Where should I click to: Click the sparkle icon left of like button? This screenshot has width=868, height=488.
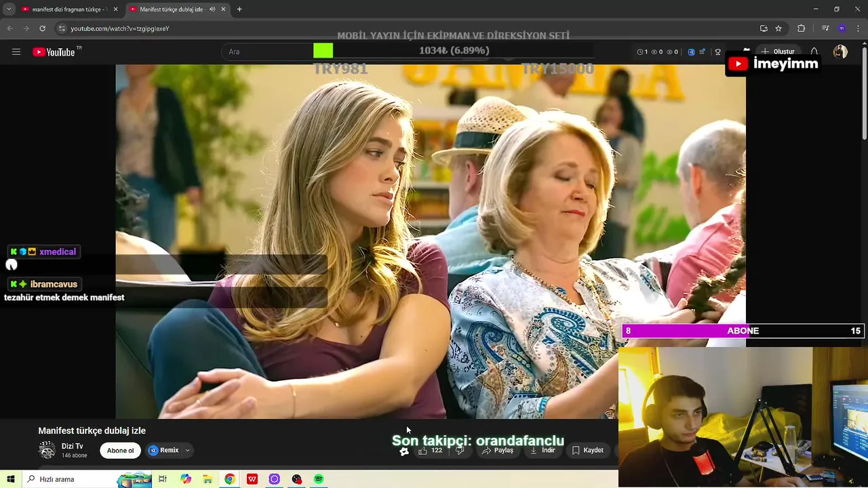(x=404, y=451)
